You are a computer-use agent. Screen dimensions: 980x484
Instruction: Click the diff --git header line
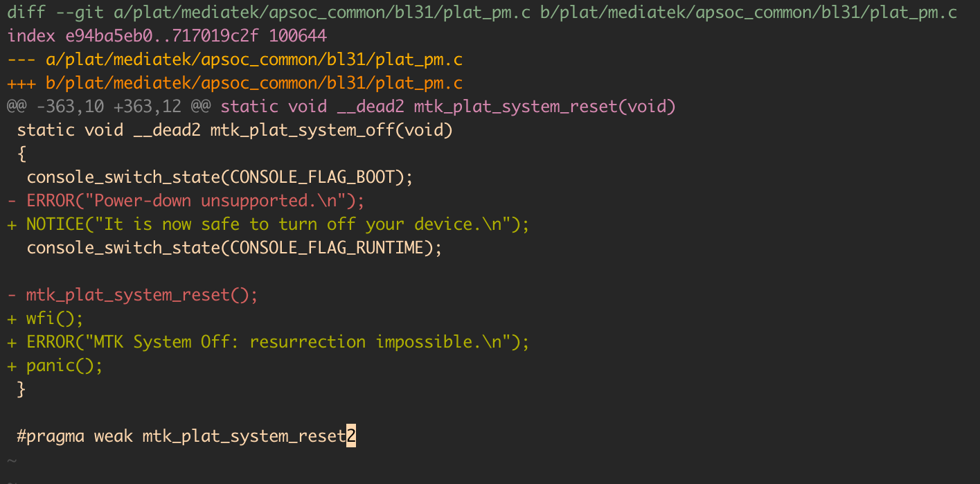pos(482,13)
